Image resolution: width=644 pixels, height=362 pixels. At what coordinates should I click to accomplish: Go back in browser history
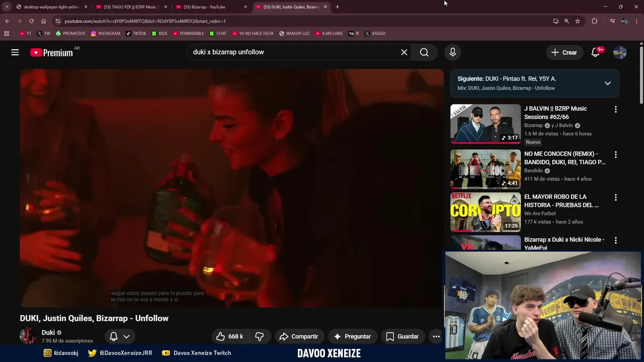[x=7, y=21]
